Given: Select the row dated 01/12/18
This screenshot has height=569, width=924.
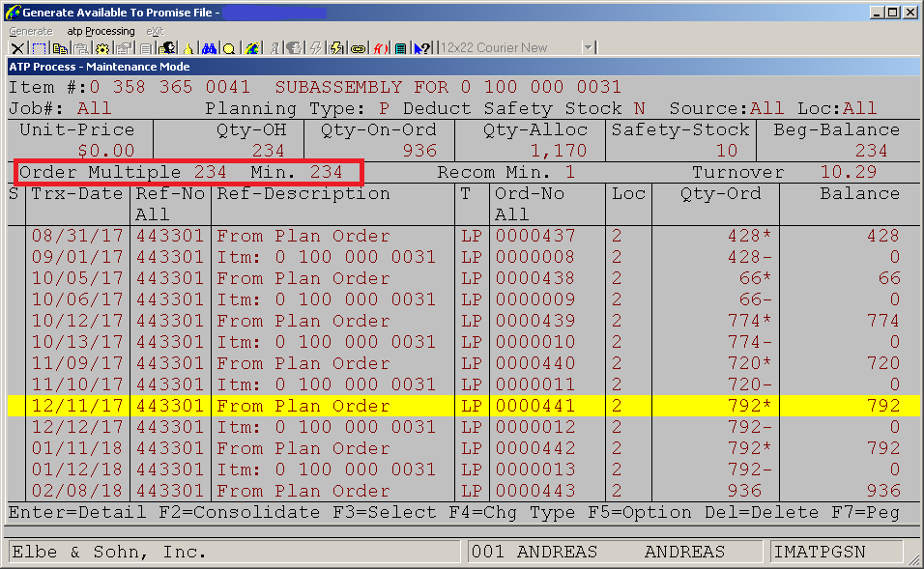Looking at the screenshot, I should (464, 469).
